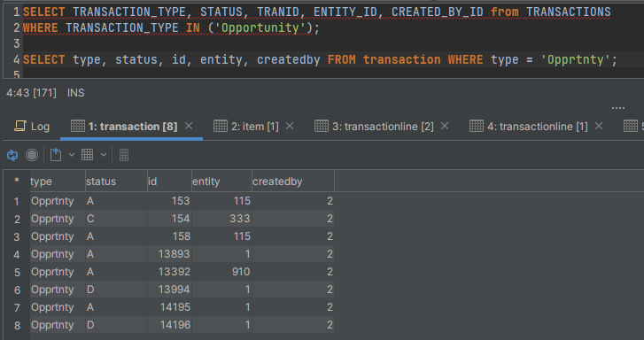The width and height of the screenshot is (644, 340).
Task: Close the '4: transactionline [1]' tab
Action: (599, 126)
